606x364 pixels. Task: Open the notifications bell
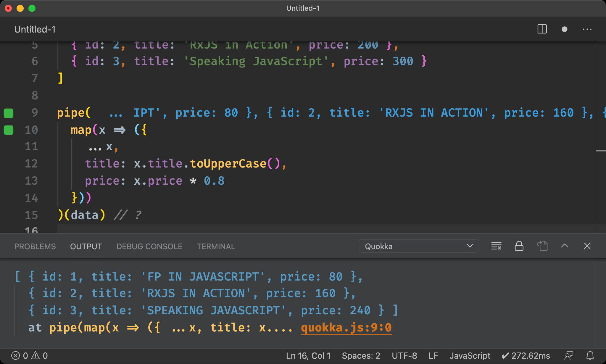coord(590,355)
